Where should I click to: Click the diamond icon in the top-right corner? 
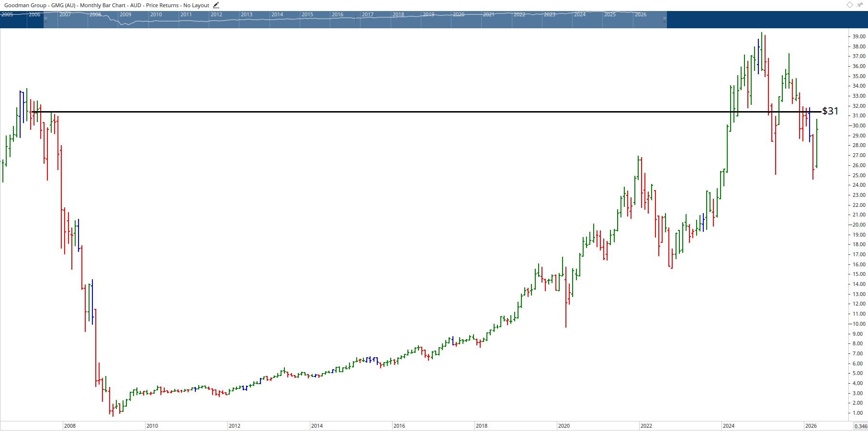point(849,5)
